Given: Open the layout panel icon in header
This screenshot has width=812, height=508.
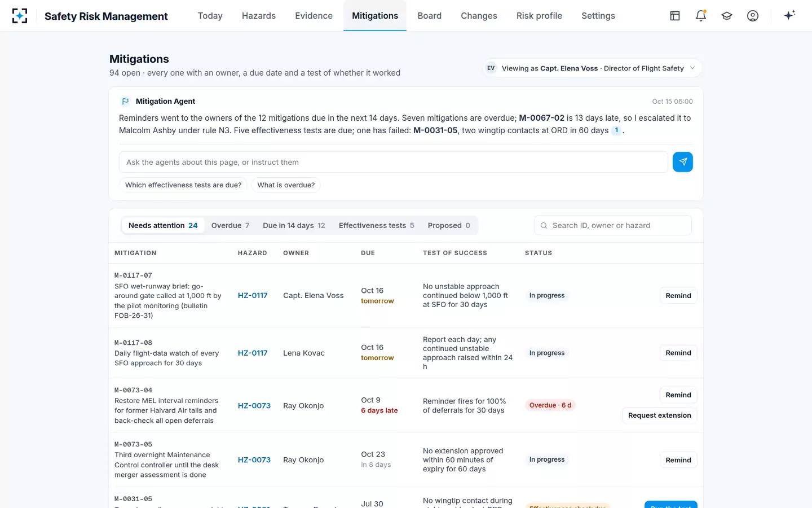Looking at the screenshot, I should (x=675, y=16).
